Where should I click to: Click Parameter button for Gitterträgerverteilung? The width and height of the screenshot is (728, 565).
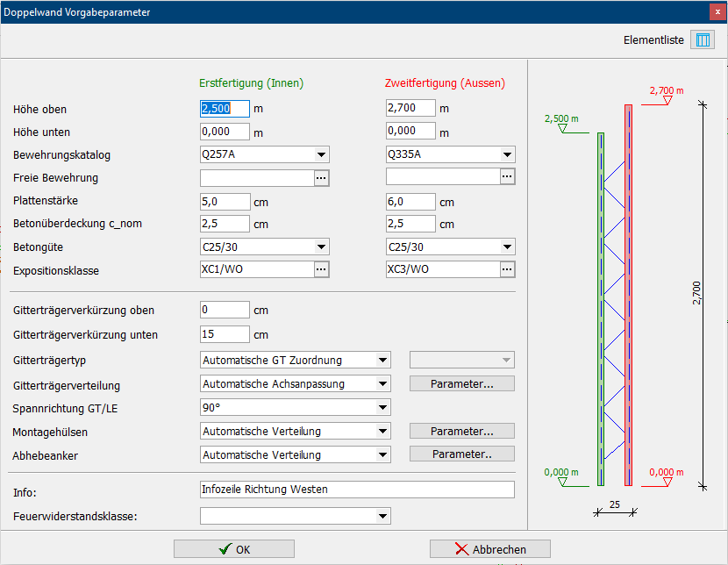(461, 384)
